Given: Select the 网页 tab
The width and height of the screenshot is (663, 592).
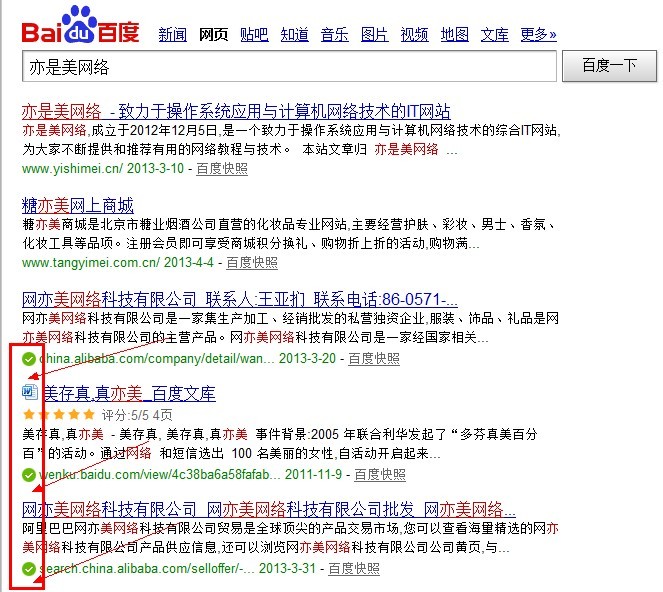Looking at the screenshot, I should 214,34.
